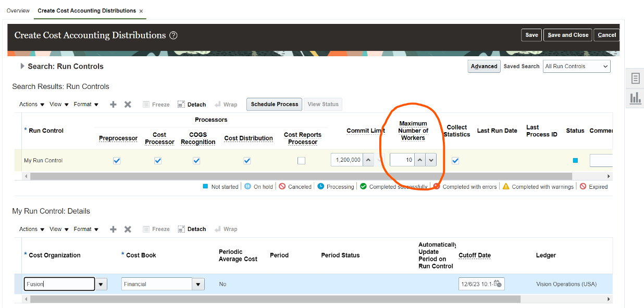This screenshot has width=644, height=308.
Task: Click Expired legend icon
Action: [x=583, y=187]
